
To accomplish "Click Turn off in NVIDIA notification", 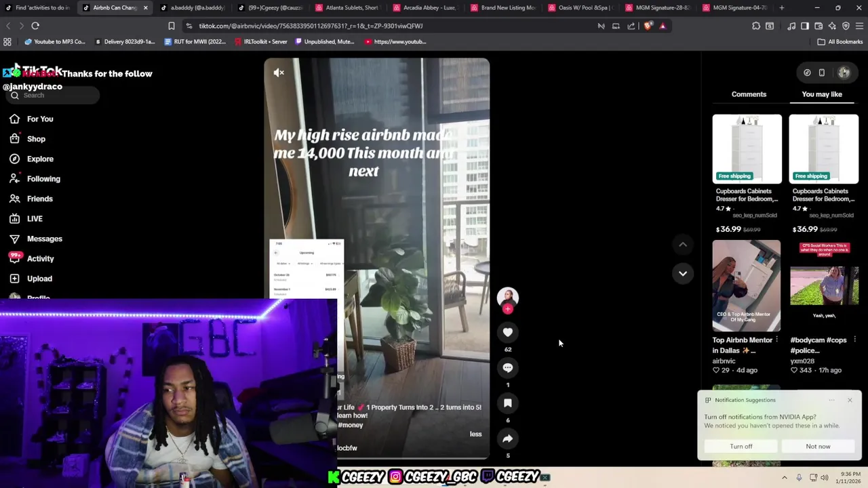I will [741, 446].
